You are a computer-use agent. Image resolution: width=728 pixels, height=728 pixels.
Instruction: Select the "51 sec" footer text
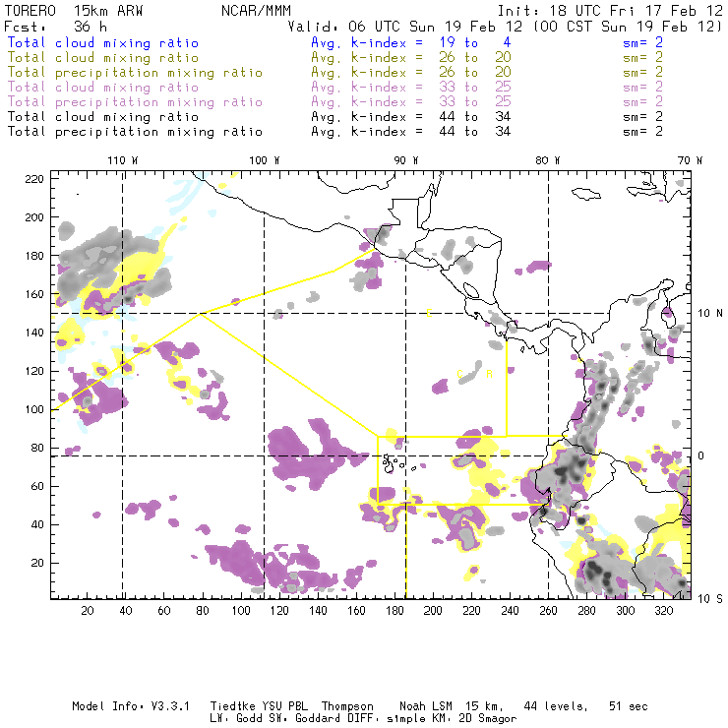tap(629, 706)
